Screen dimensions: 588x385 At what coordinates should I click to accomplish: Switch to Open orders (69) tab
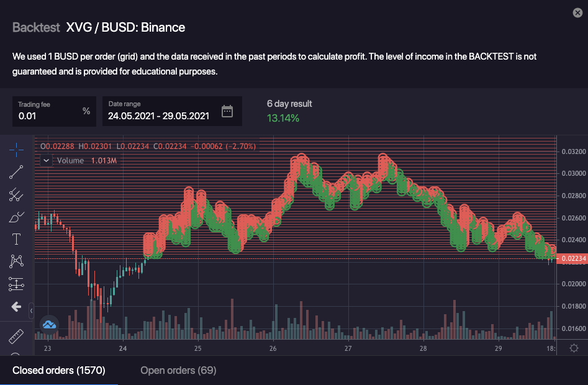point(178,371)
